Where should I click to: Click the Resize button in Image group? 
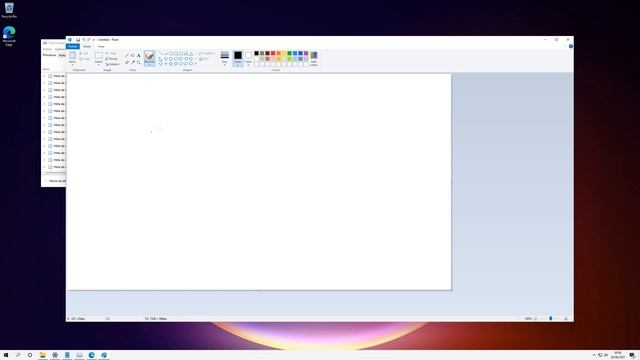coord(112,58)
